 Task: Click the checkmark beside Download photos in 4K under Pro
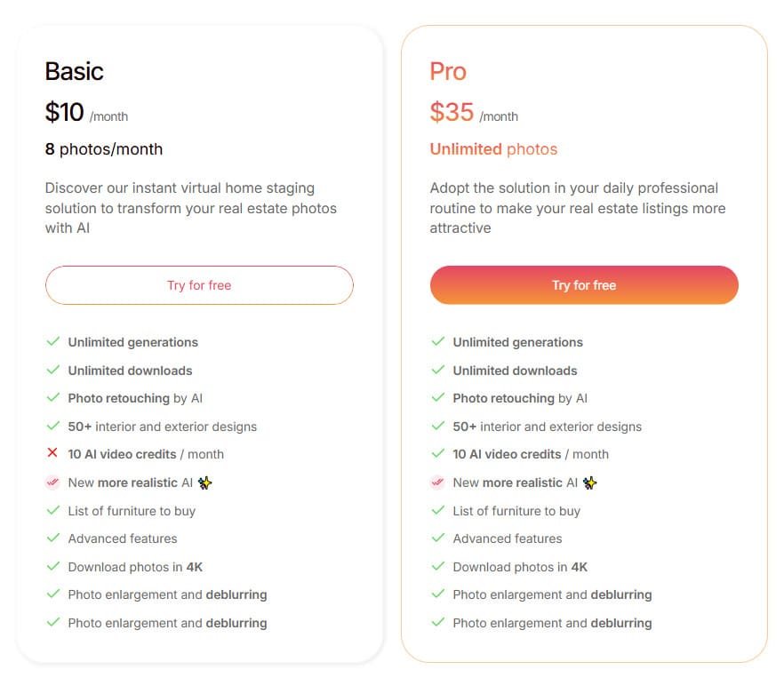437,567
